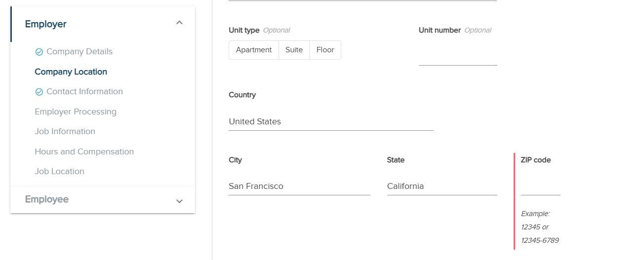The height and width of the screenshot is (260, 644).
Task: Click the checkmark icon beside Company Details
Action: pyautogui.click(x=39, y=52)
